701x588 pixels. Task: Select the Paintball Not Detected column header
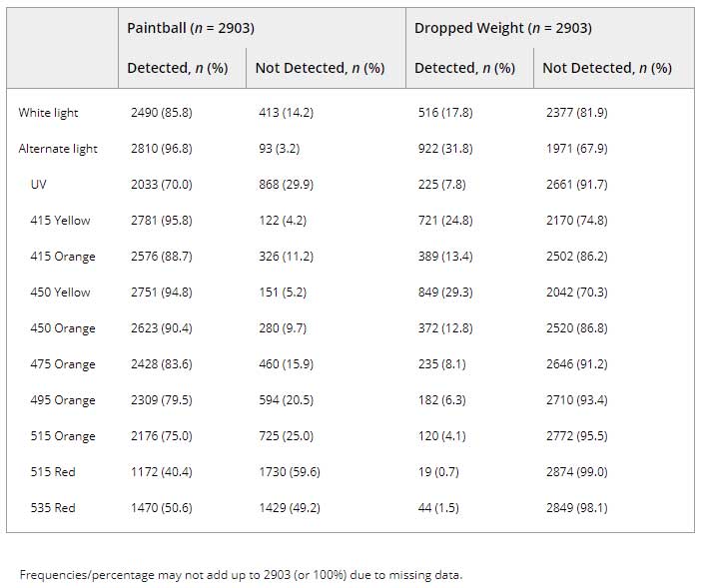pos(320,68)
